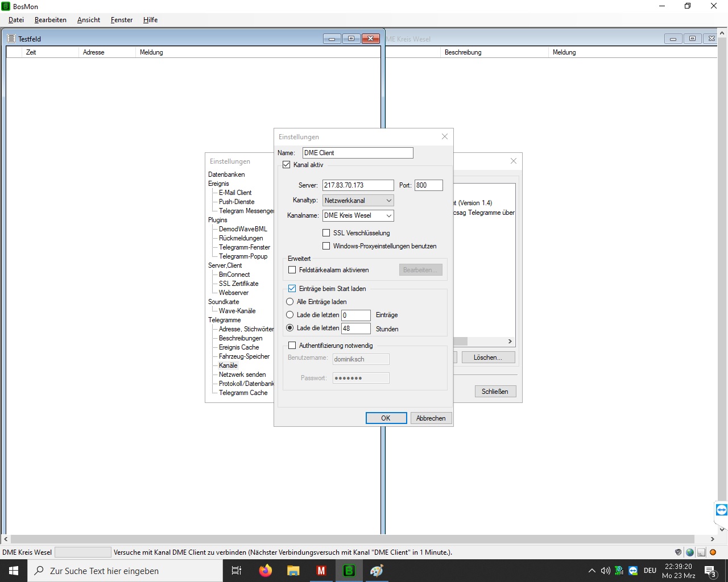Select Webserver in settings tree
This screenshot has height=582, width=728.
[234, 293]
